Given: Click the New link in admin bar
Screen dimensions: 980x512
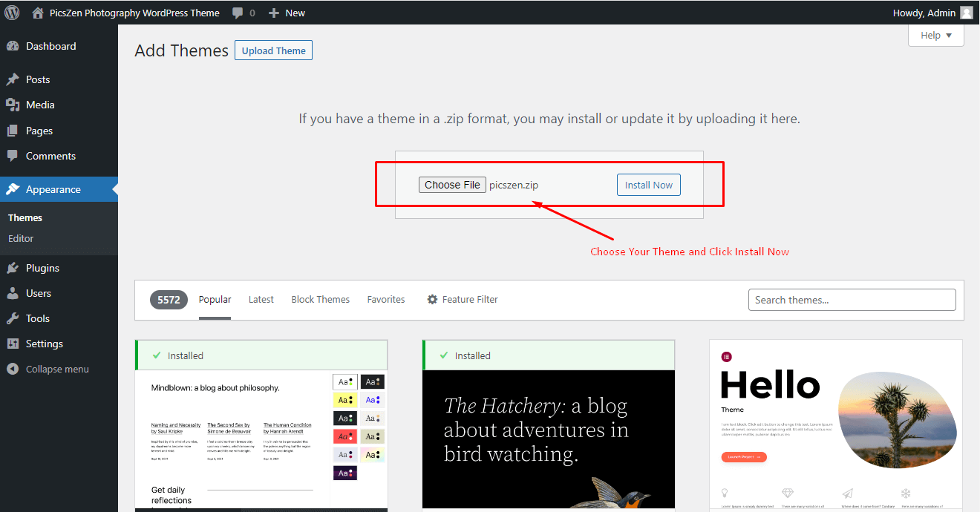Looking at the screenshot, I should coord(295,13).
